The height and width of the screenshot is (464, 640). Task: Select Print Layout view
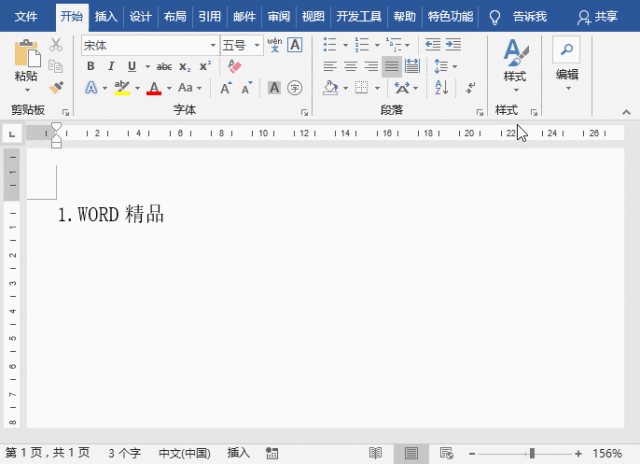click(x=411, y=453)
